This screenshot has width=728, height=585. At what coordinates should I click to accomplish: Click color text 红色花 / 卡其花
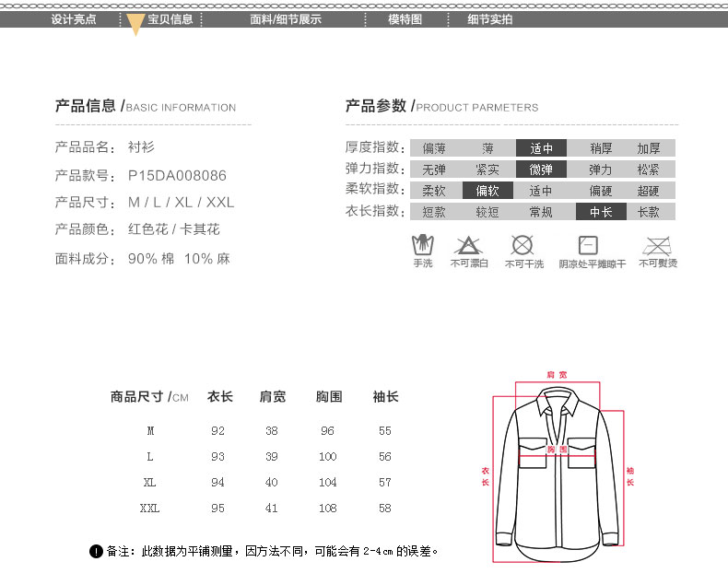(174, 229)
